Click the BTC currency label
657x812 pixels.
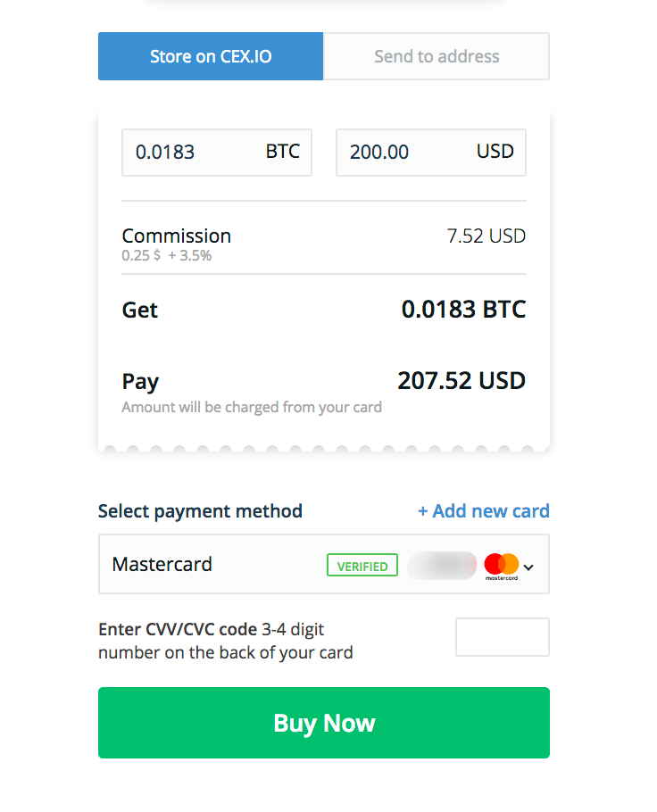coord(283,152)
